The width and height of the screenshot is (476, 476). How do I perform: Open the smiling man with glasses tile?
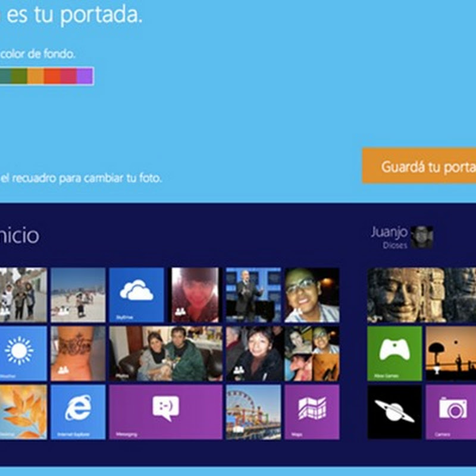(x=312, y=295)
